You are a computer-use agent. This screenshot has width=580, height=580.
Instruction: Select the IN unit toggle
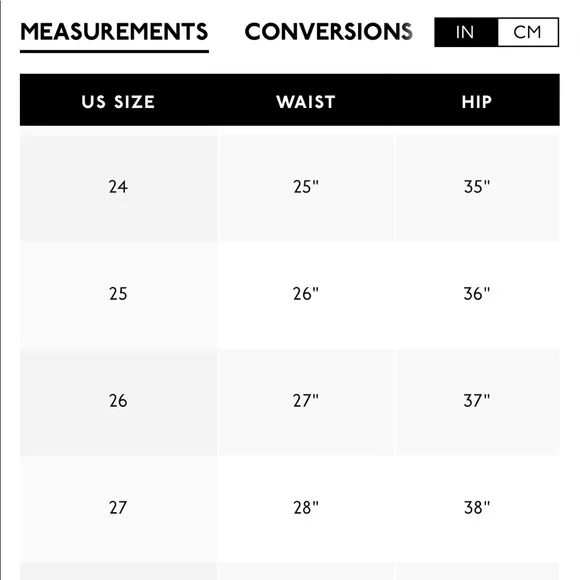[x=466, y=32]
